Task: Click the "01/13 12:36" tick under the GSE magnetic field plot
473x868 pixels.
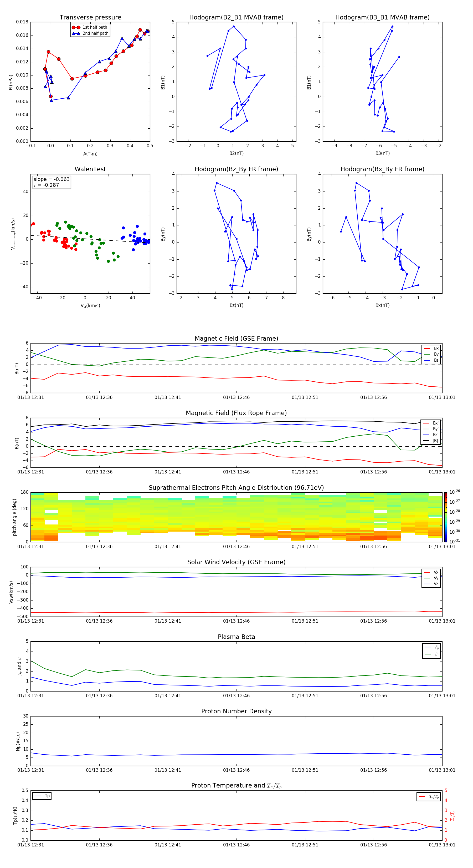Action: click(x=99, y=398)
